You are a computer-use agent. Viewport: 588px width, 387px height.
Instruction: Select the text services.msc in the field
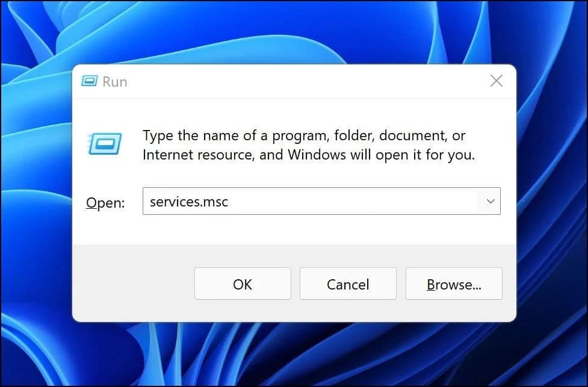(190, 201)
